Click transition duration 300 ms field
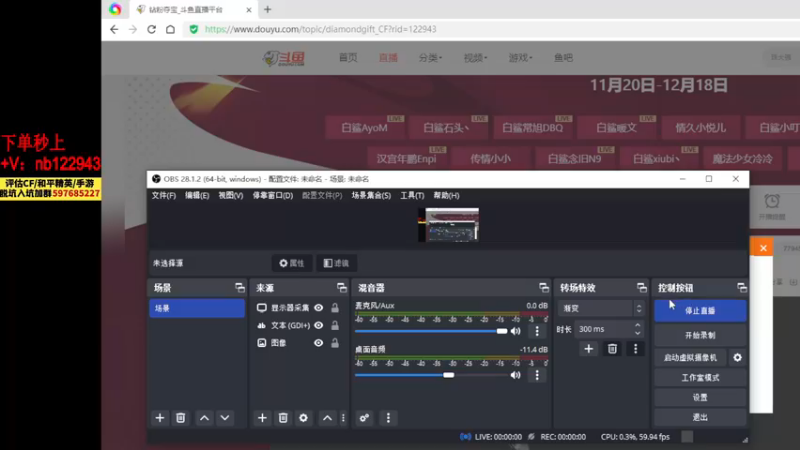The width and height of the screenshot is (800, 450). 604,329
